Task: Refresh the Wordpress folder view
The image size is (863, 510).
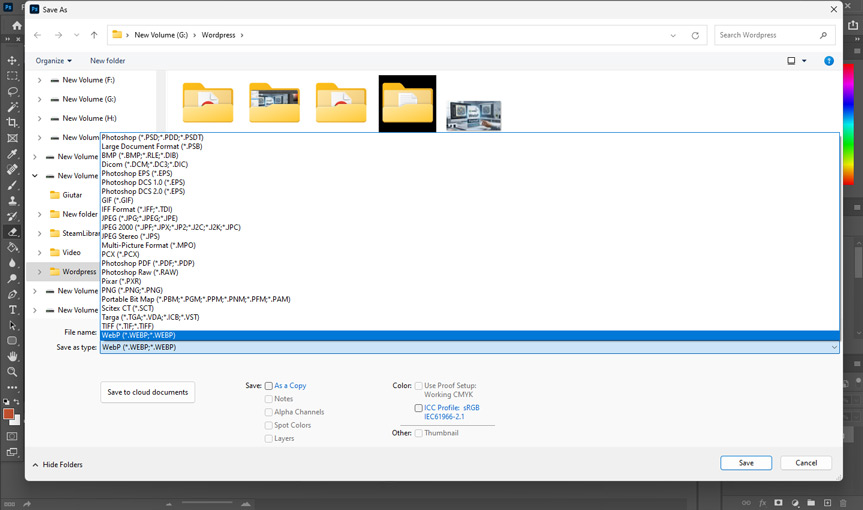Action: 695,35
